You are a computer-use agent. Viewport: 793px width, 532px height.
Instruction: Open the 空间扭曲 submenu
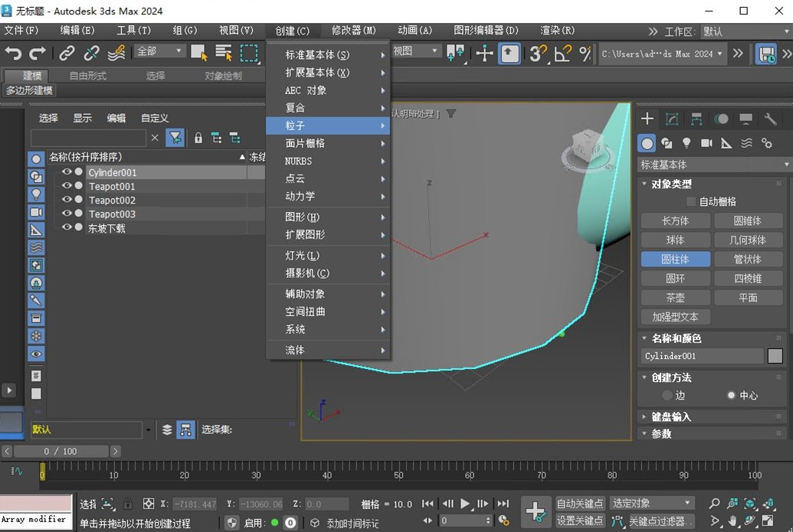(x=328, y=312)
